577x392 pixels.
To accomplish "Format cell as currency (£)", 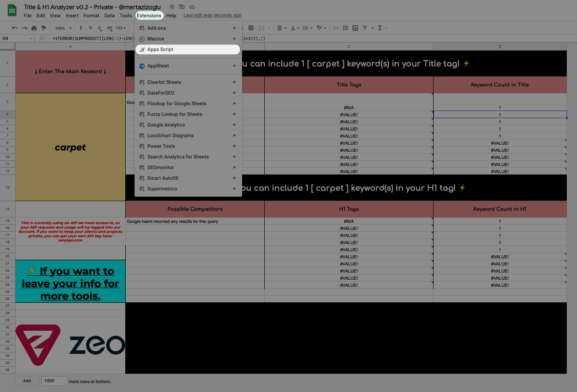I will pyautogui.click(x=81, y=28).
